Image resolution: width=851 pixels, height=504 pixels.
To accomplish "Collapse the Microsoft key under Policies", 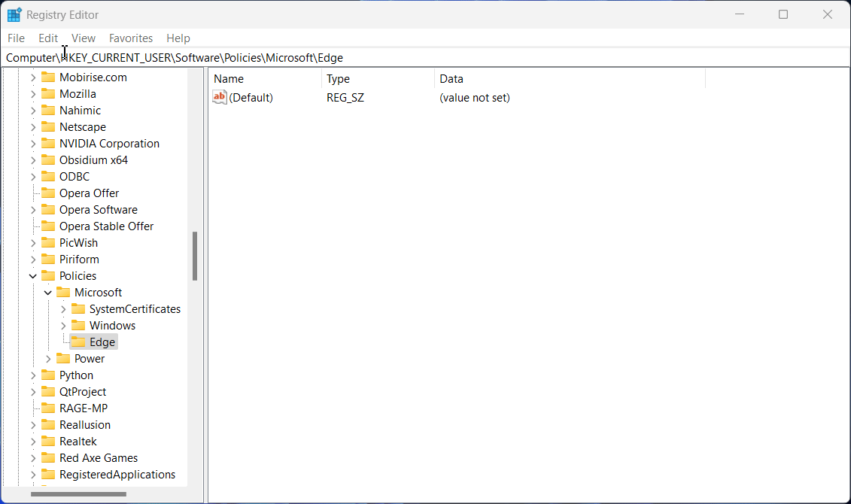I will pyautogui.click(x=48, y=293).
